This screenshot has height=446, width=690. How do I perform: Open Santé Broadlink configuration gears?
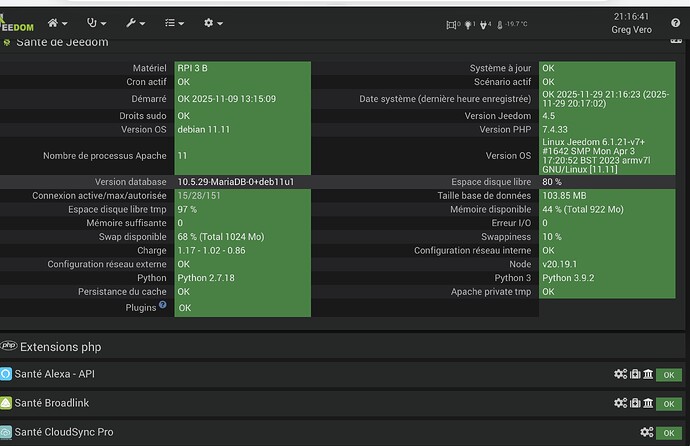(x=620, y=403)
